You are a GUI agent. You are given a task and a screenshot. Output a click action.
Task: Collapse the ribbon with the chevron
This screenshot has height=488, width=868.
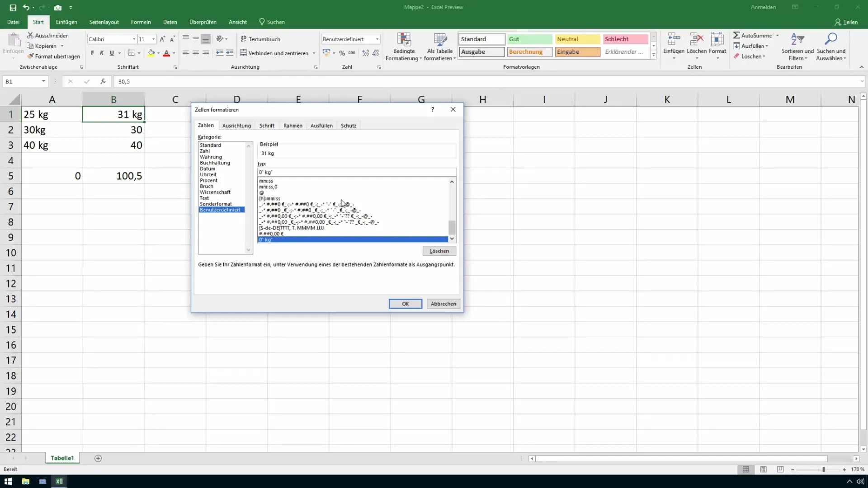861,67
